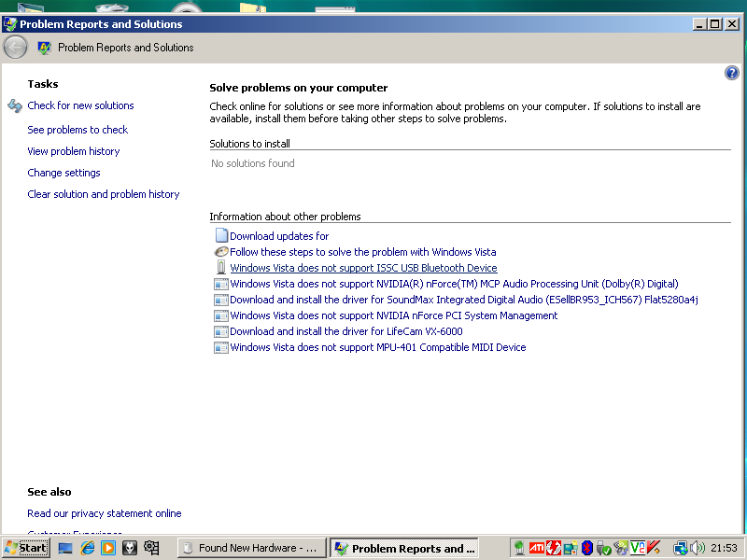The width and height of the screenshot is (747, 560).
Task: Click the dark shield icon in quick launch
Action: (x=130, y=548)
